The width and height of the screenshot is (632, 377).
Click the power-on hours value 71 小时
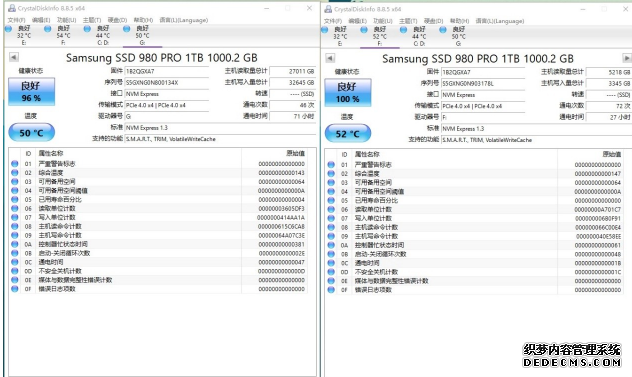293,117
